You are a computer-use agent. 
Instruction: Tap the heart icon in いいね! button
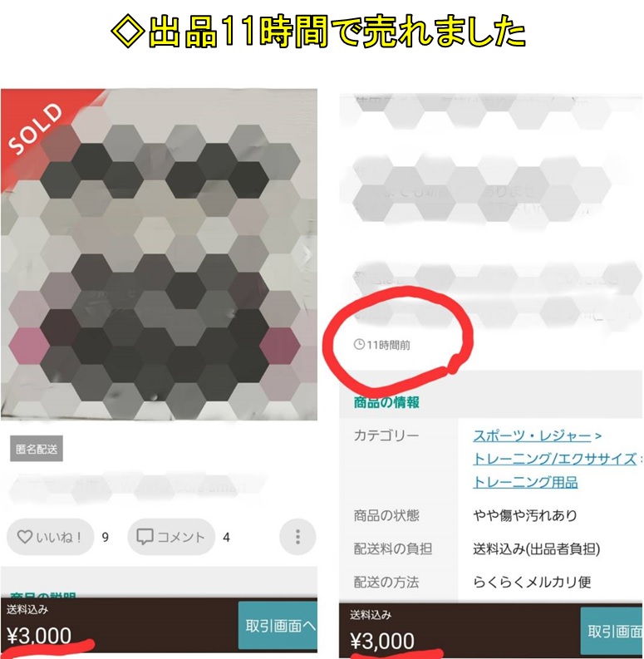coord(24,537)
